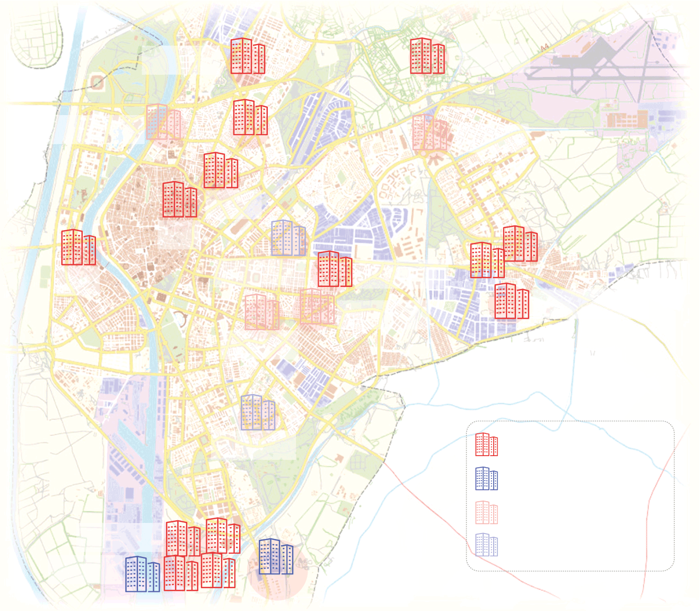Click the faded blue building in the south-central district

coord(258,412)
